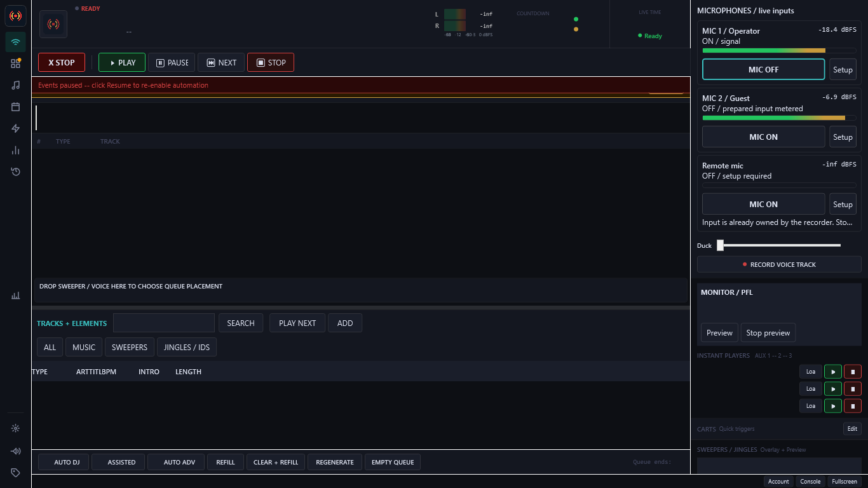This screenshot has width=868, height=488.
Task: Click the REGENERATE queue button
Action: [x=335, y=462]
